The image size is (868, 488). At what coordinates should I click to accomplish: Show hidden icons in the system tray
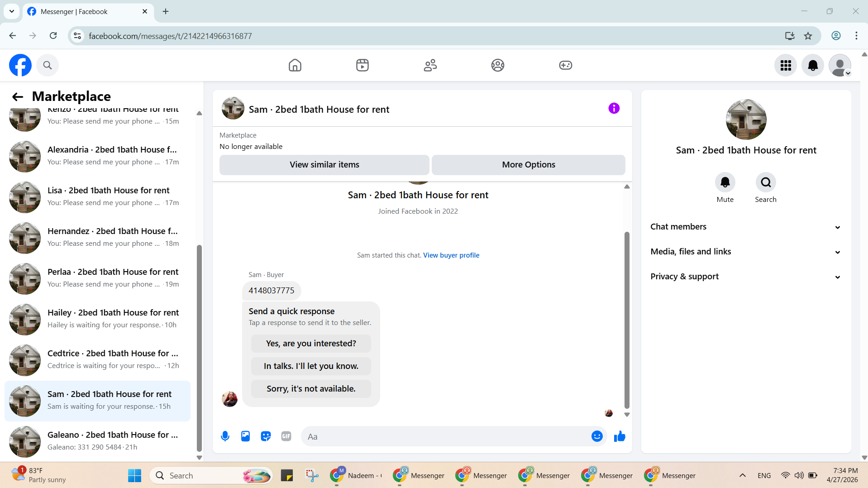coord(743,475)
